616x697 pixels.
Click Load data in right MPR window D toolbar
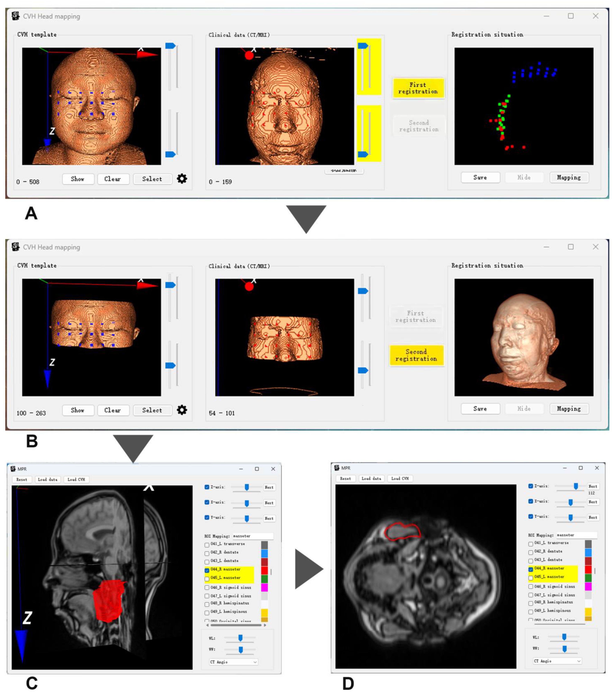pyautogui.click(x=371, y=478)
